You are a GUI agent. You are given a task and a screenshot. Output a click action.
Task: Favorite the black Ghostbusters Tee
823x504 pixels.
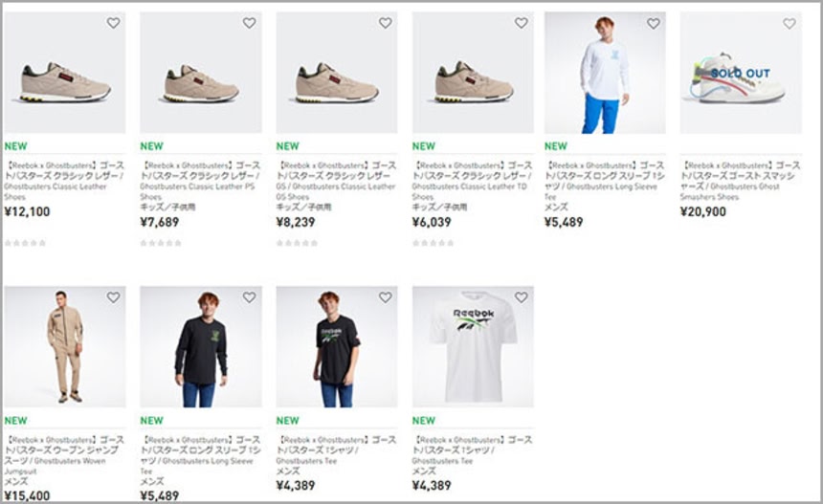385,297
